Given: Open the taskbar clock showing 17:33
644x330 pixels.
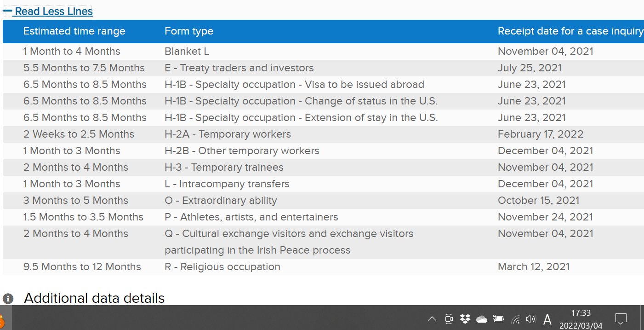Looking at the screenshot, I should pyautogui.click(x=581, y=319).
